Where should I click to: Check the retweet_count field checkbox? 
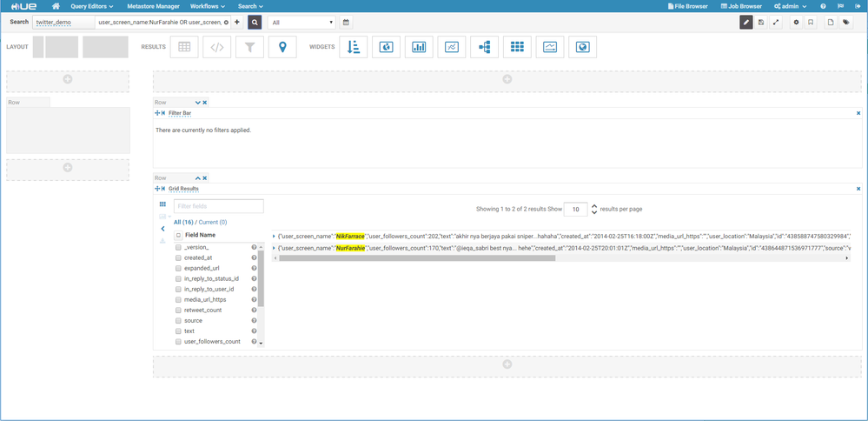(x=178, y=311)
